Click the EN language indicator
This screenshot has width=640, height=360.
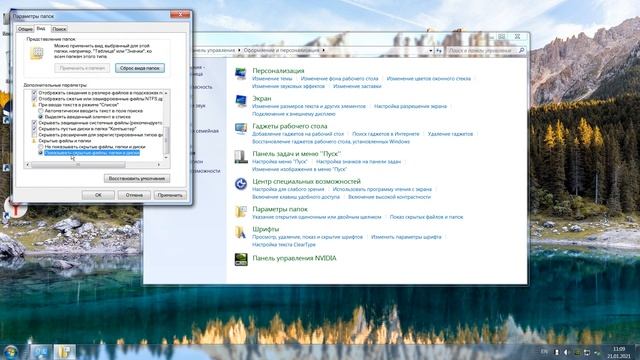click(544, 351)
